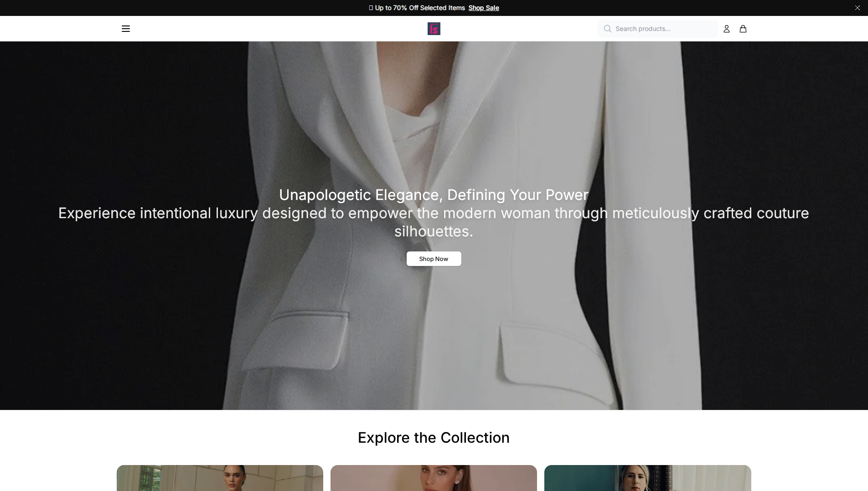Open the blonde woman teal collection card
The height and width of the screenshot is (491, 868).
[647, 478]
